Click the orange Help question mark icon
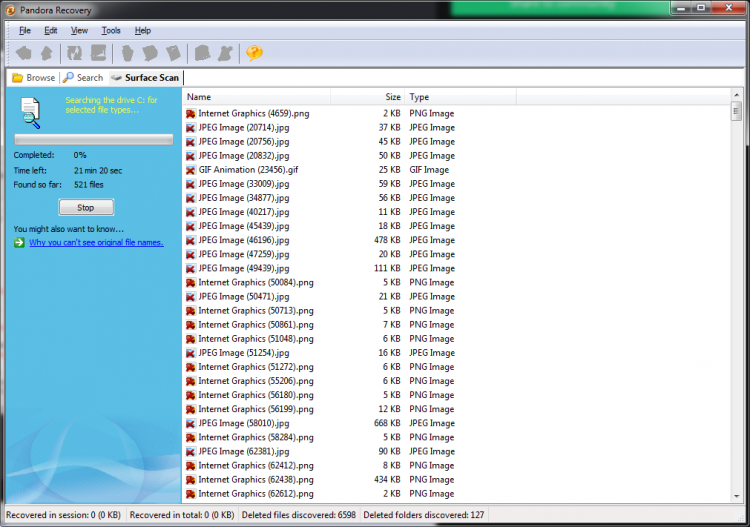 point(254,53)
